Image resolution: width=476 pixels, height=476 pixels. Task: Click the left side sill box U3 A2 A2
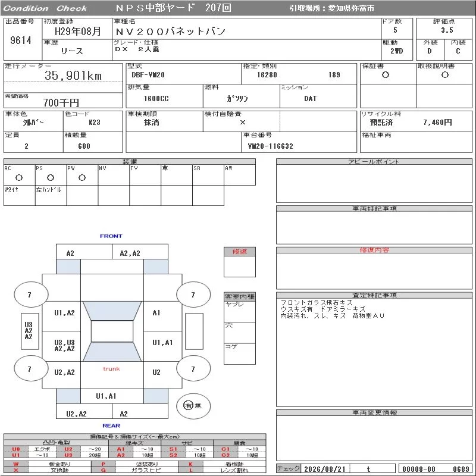point(30,331)
